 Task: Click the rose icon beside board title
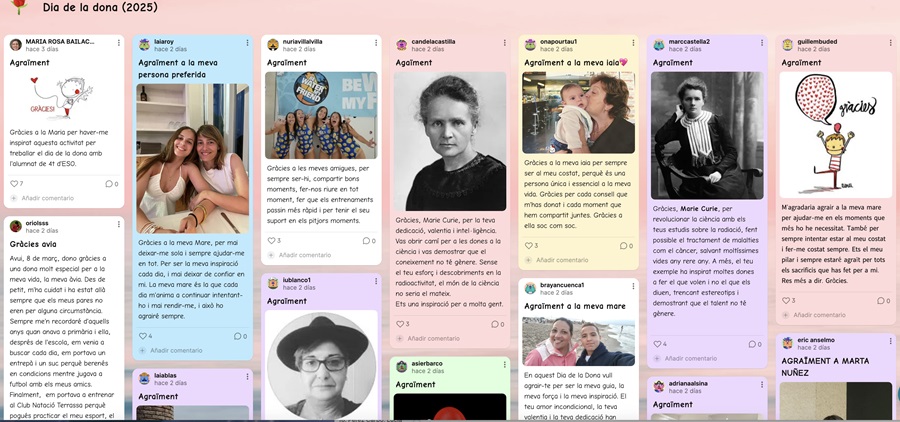point(20,6)
